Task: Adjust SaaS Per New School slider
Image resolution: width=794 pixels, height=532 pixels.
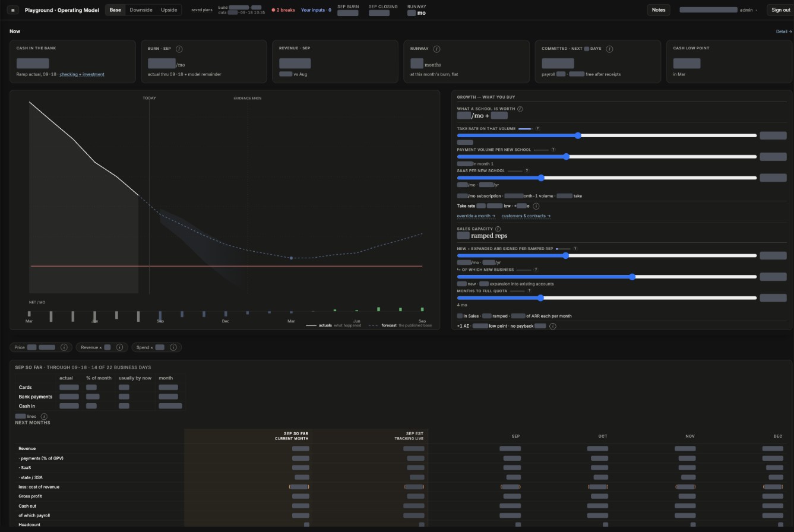Action: click(606, 178)
